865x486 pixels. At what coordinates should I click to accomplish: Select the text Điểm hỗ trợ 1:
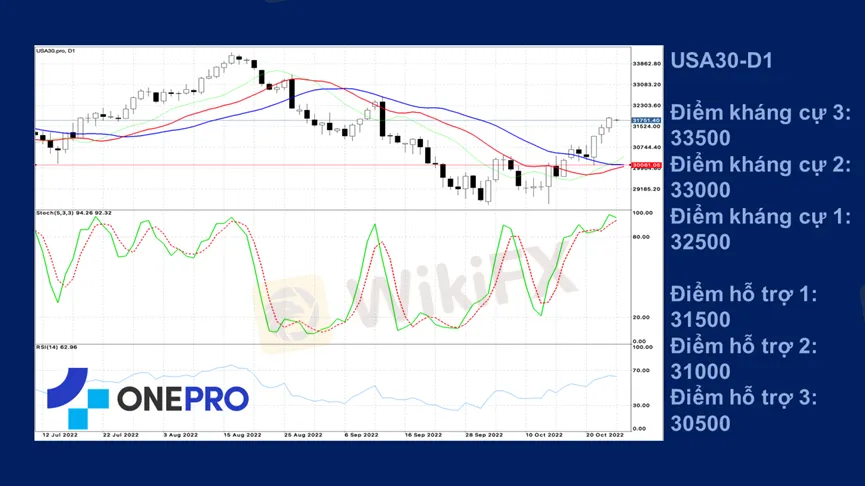[743, 295]
